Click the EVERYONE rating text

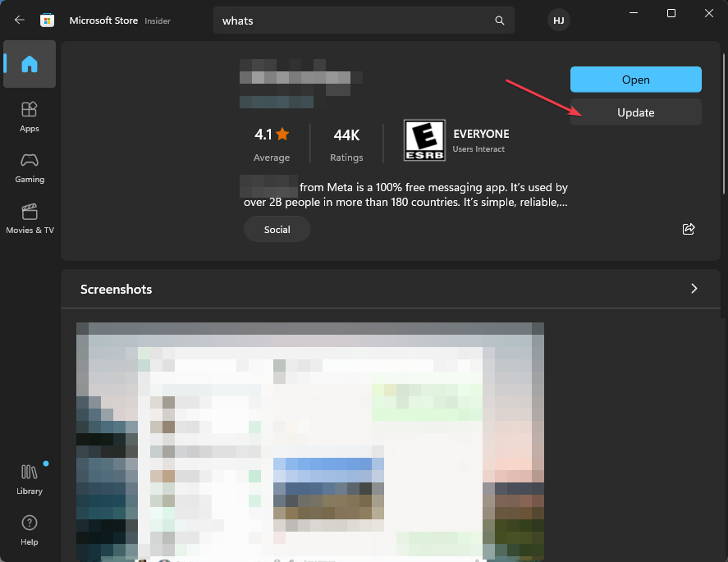(x=481, y=134)
